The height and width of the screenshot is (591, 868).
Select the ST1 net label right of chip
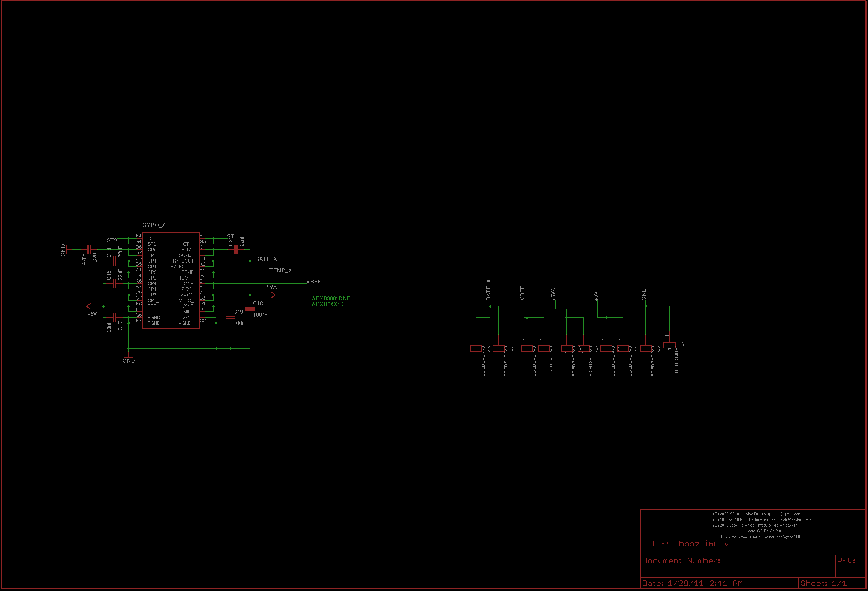point(232,236)
